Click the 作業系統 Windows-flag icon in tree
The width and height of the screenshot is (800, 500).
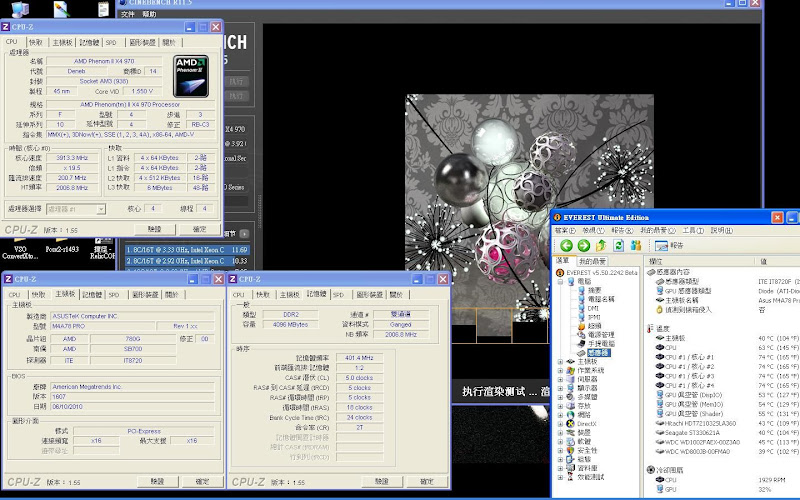[570, 370]
